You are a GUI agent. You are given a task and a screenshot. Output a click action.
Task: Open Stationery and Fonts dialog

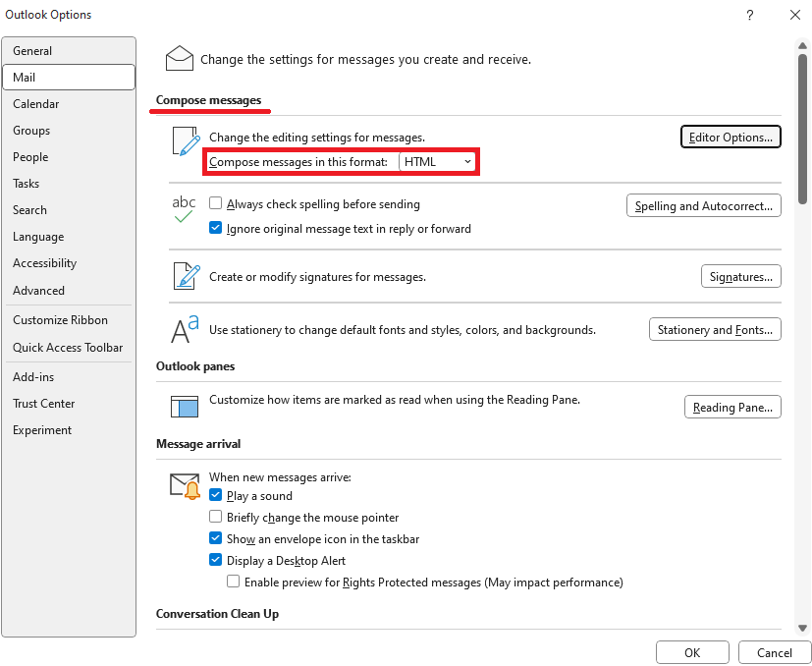[715, 329]
